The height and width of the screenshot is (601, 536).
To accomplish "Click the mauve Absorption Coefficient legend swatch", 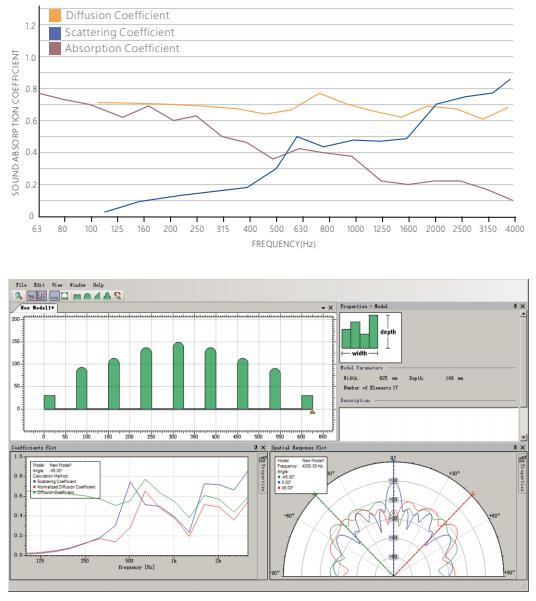I will click(x=55, y=49).
